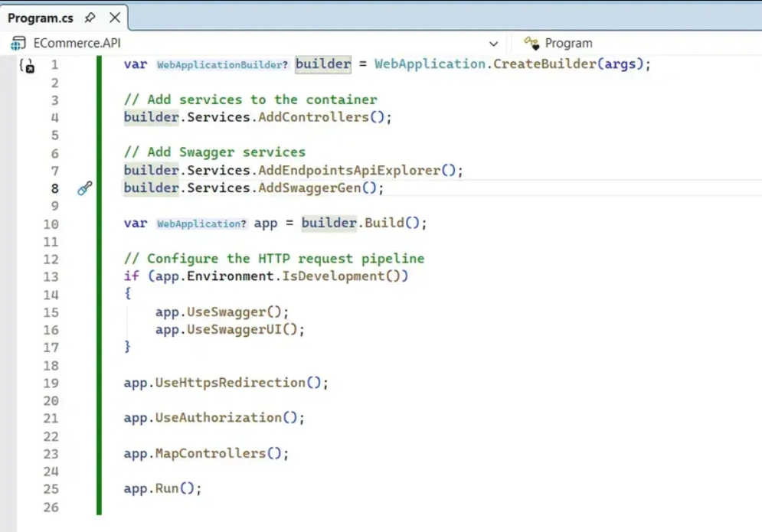Click the app.Run() statement
This screenshot has width=762, height=532.
[162, 488]
